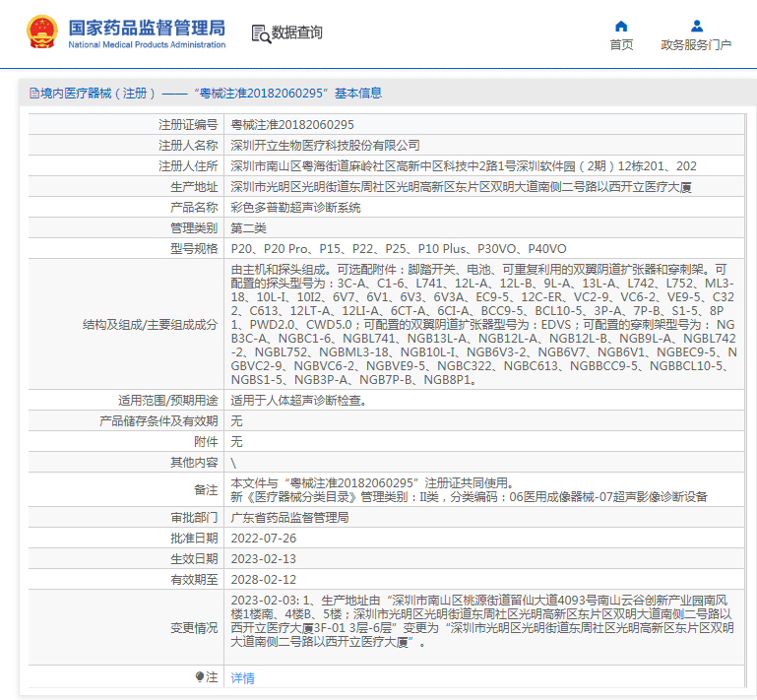Click approval department 广东省药品监督管理局
The image size is (757, 700).
(x=289, y=518)
